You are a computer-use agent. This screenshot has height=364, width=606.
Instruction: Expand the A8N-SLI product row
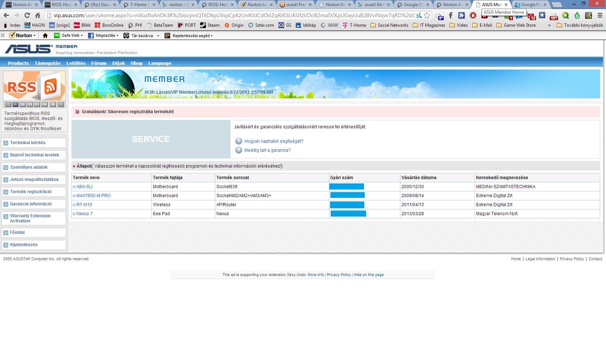[74, 187]
